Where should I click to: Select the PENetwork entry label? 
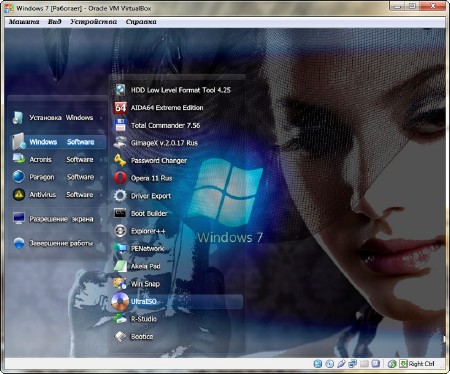pos(147,248)
